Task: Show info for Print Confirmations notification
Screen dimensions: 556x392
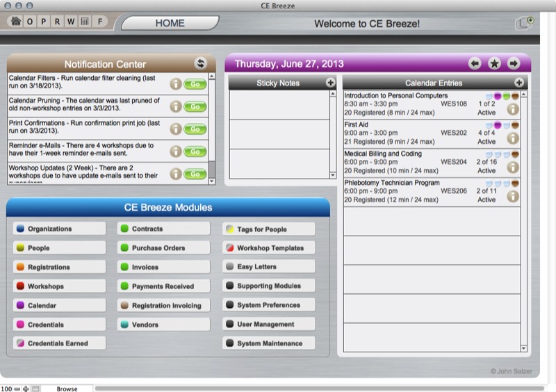Action: pos(176,129)
